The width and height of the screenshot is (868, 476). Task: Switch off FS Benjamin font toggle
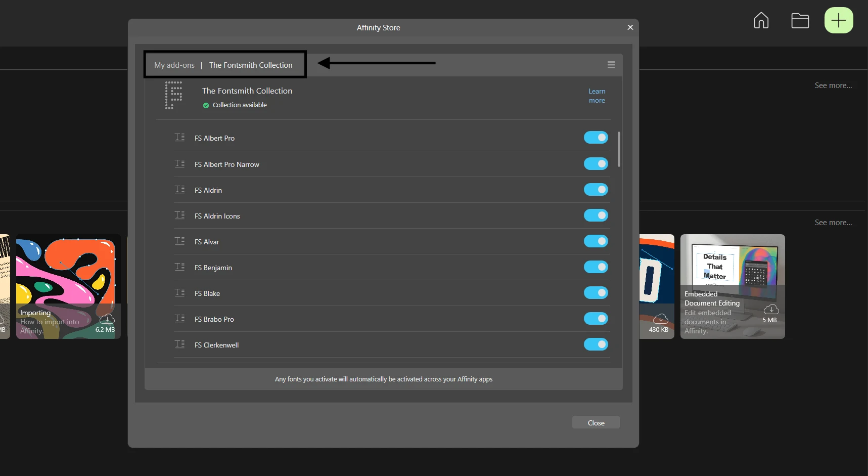[x=596, y=267]
